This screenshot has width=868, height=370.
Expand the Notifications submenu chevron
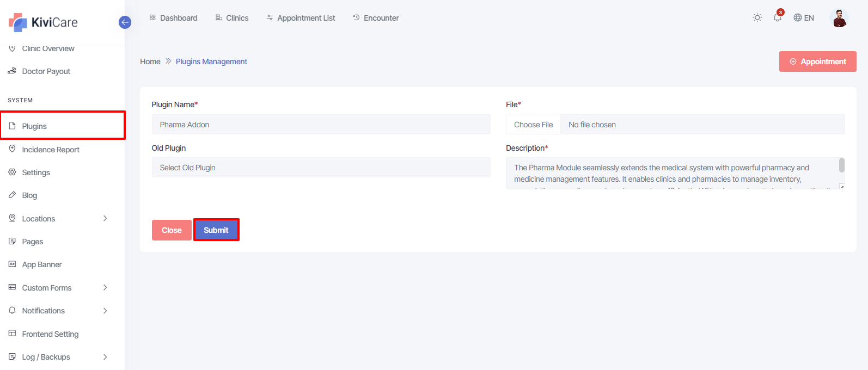point(105,311)
